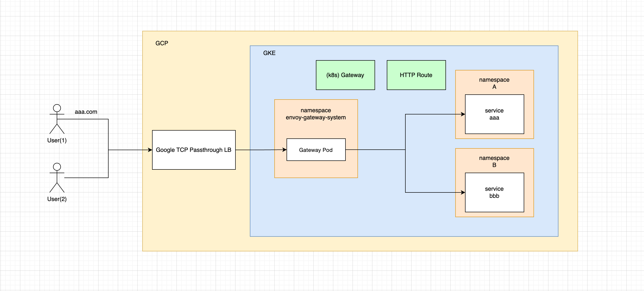Click the GCP label text
The image size is (644, 291).
[x=162, y=43]
